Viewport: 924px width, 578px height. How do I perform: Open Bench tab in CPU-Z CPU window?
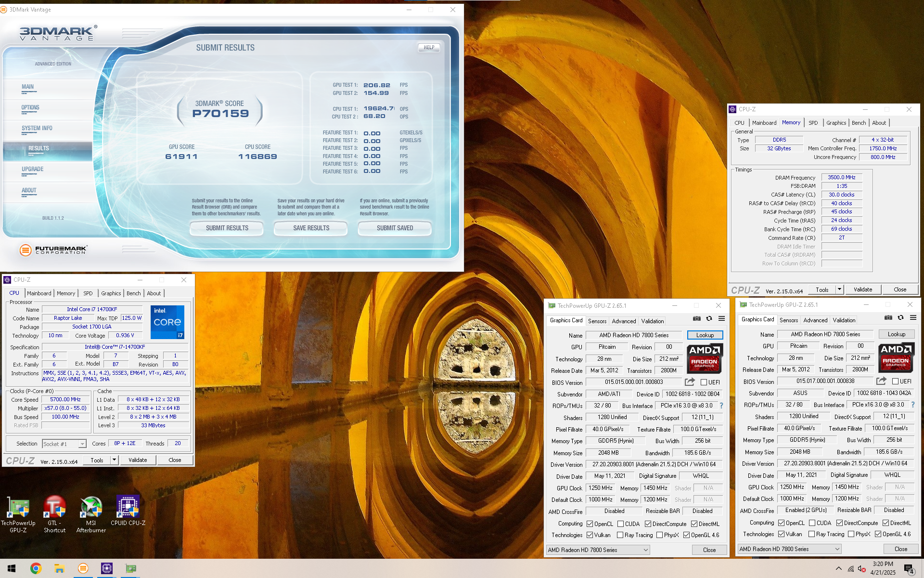click(134, 293)
